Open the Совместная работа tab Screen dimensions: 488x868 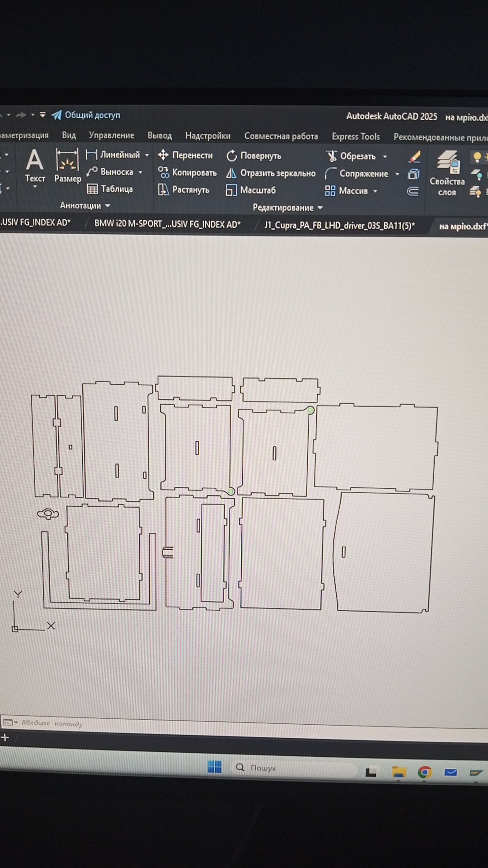point(281,137)
